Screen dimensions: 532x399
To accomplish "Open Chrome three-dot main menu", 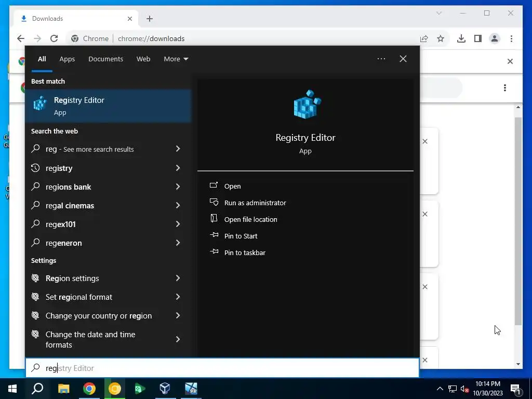I will click(x=511, y=38).
